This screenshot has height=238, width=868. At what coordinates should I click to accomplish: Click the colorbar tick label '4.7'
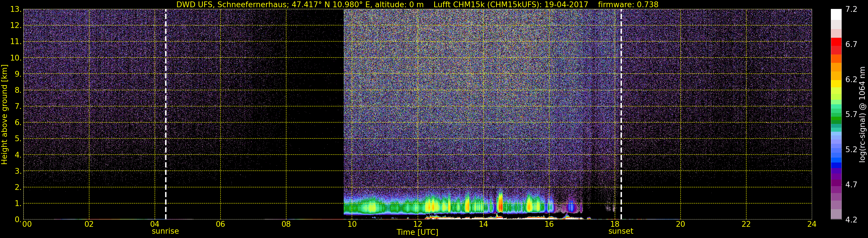(851, 184)
